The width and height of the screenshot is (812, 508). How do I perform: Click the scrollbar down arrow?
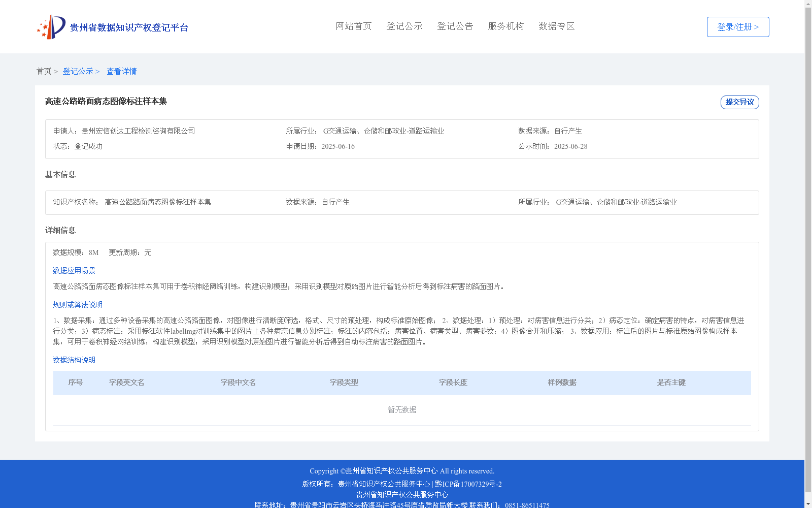point(808,504)
